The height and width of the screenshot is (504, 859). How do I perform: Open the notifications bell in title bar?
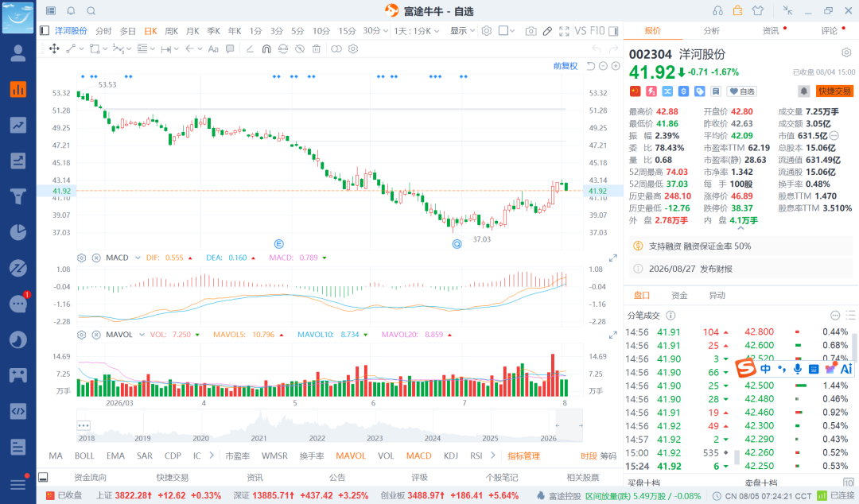click(x=72, y=11)
